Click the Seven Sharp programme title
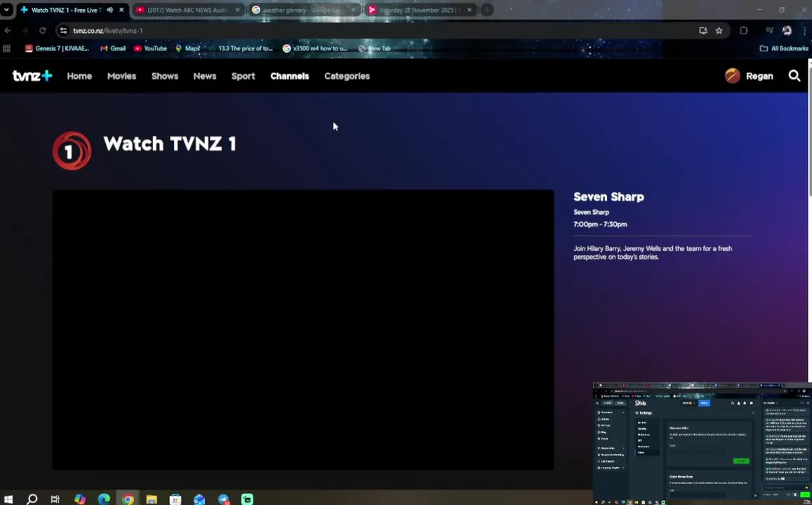 click(608, 196)
